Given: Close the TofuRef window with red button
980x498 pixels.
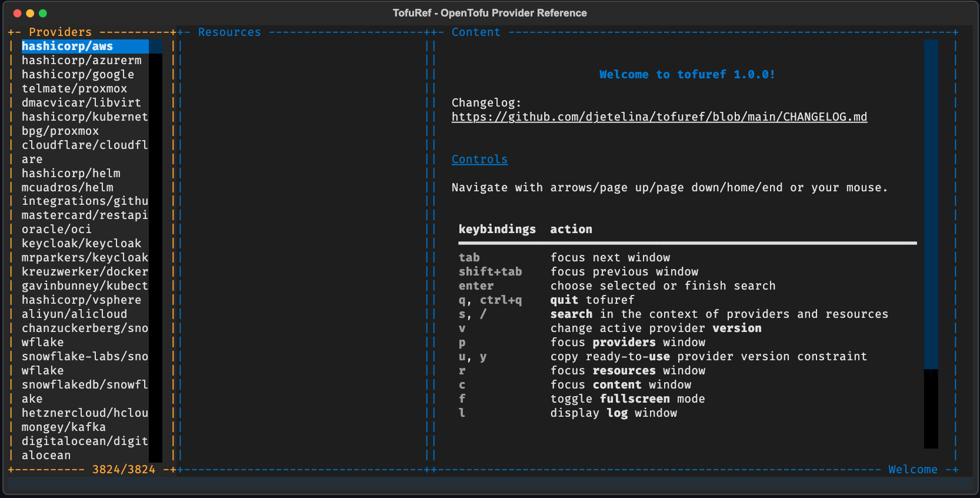Looking at the screenshot, I should pos(17,13).
